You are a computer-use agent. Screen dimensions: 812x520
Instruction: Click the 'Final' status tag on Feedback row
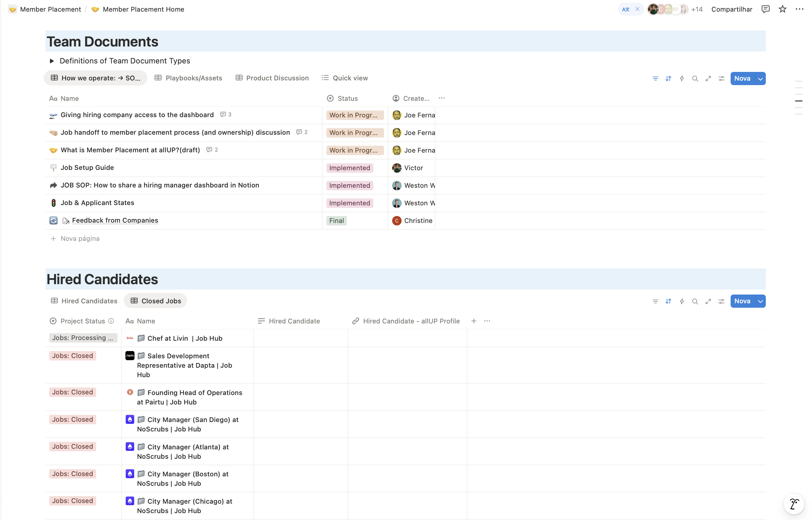tap(336, 220)
